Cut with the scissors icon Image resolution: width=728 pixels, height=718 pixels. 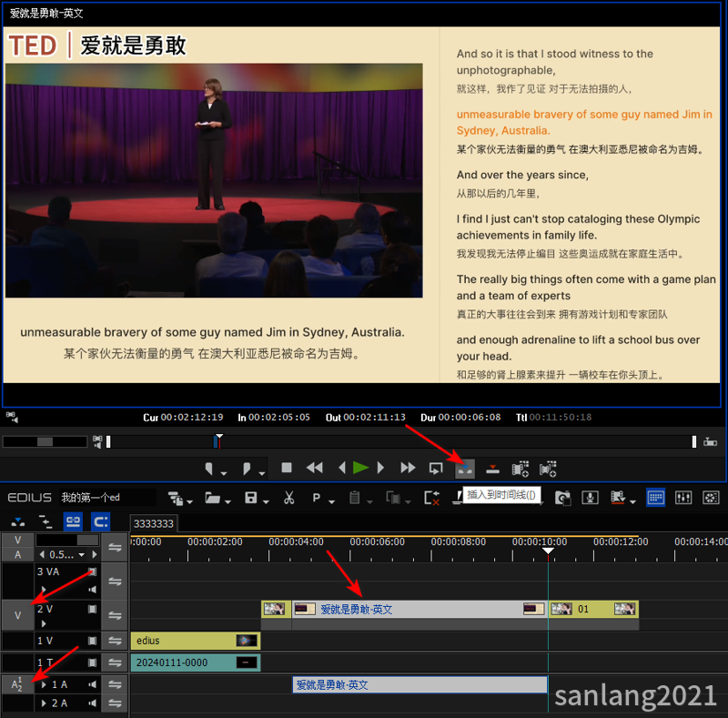click(x=288, y=498)
